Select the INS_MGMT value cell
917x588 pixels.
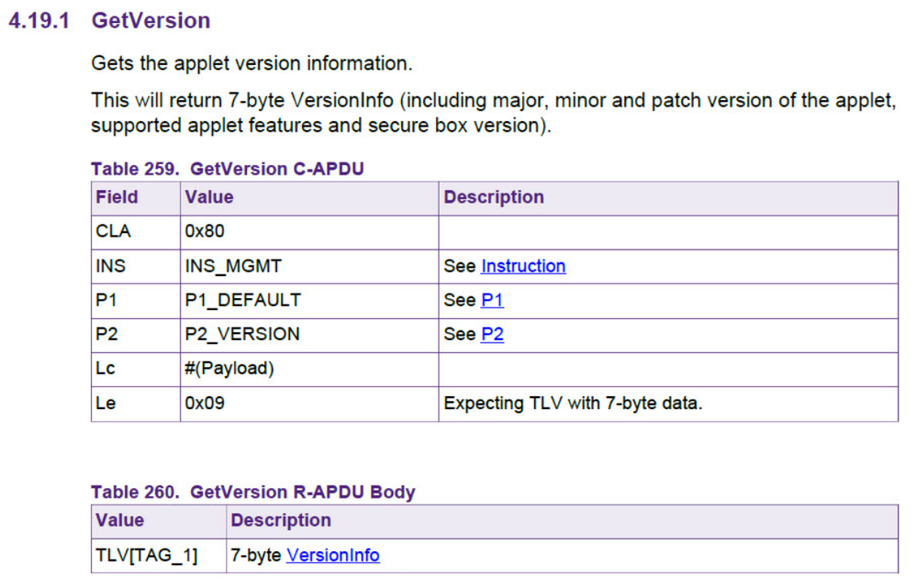[233, 267]
